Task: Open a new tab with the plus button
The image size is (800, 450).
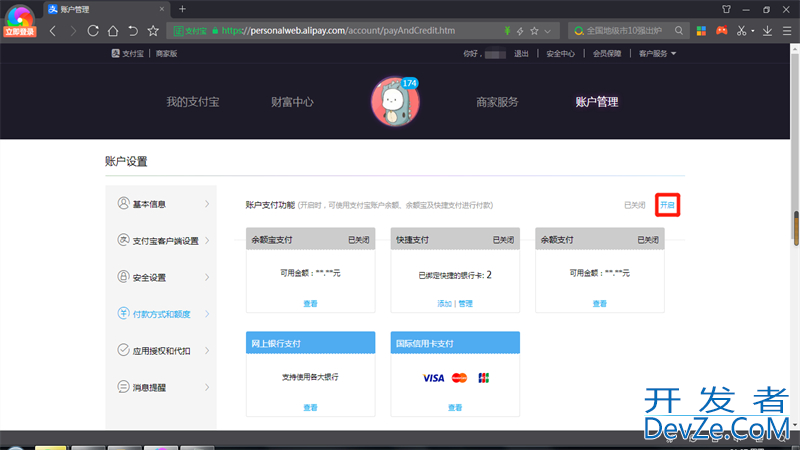Action: tap(182, 9)
